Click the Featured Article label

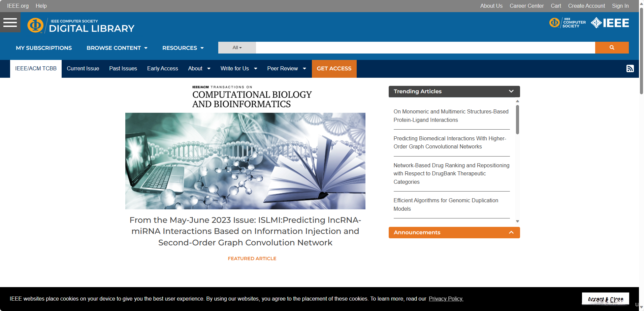pyautogui.click(x=252, y=258)
